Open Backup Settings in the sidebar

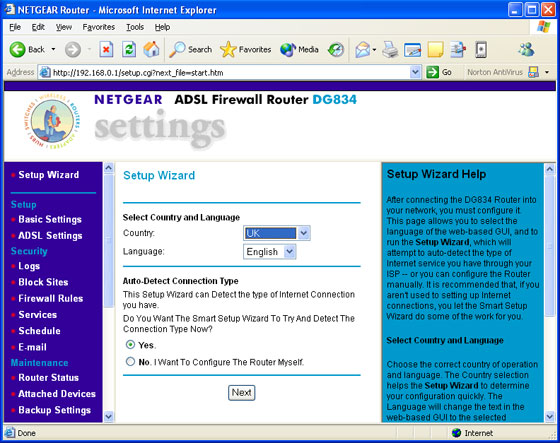[x=54, y=410]
